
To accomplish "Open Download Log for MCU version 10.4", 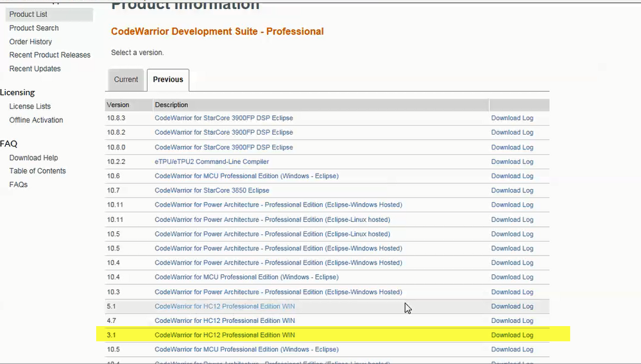I will point(512,277).
